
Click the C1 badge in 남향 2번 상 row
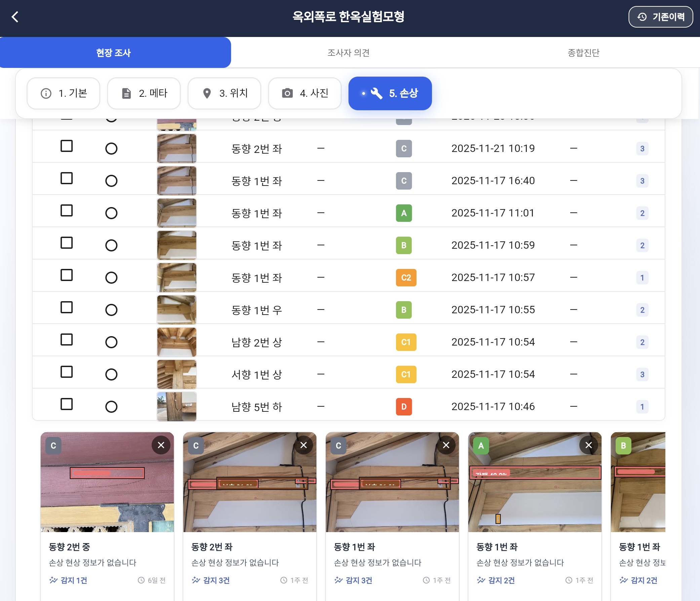(x=406, y=342)
